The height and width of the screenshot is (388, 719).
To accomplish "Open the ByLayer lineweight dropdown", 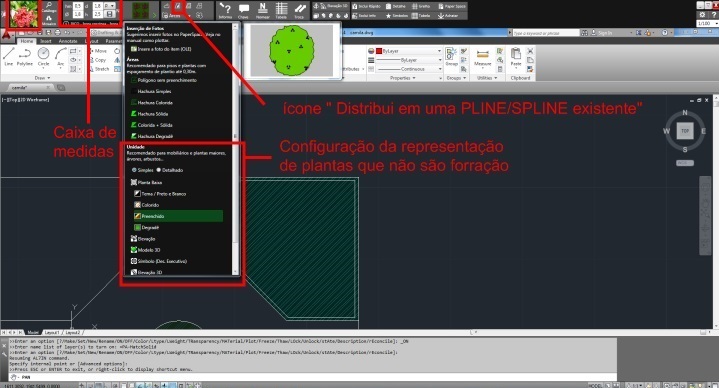I will point(409,60).
